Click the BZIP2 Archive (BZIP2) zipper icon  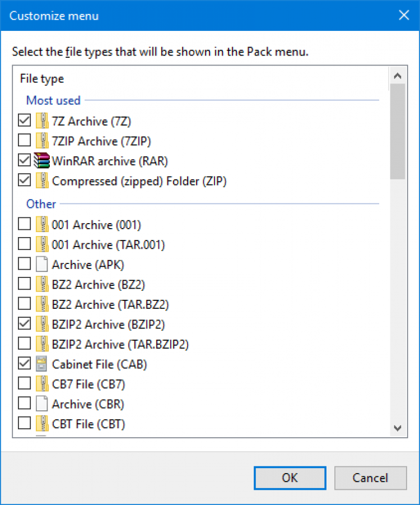coord(42,325)
